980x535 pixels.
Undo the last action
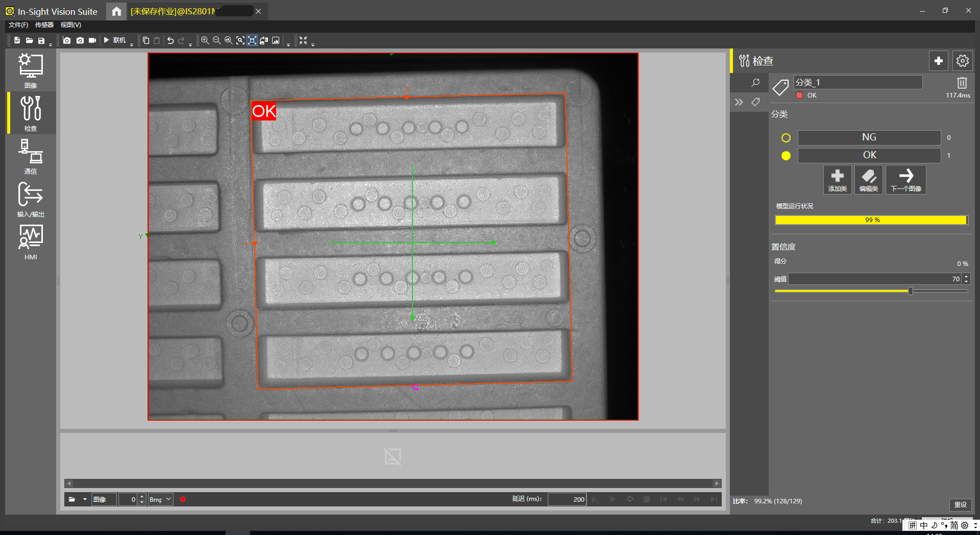tap(170, 40)
